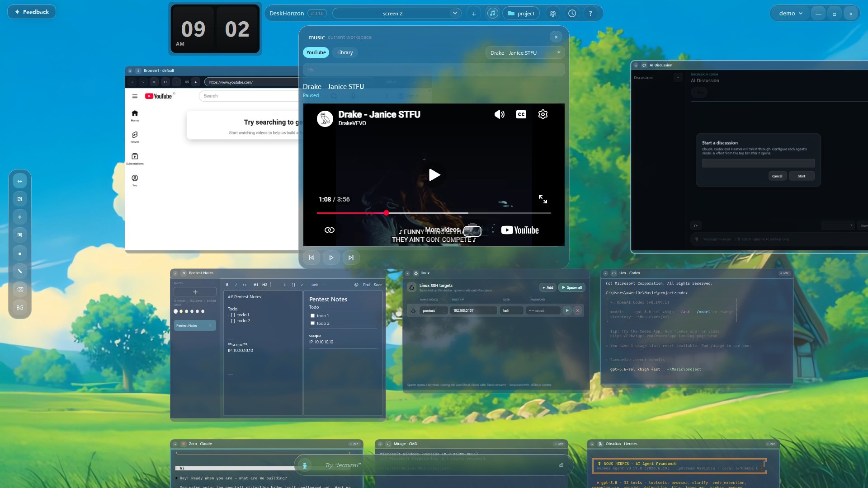Select the framed square tool in left toolbar
This screenshot has height=488, width=868.
[20, 235]
